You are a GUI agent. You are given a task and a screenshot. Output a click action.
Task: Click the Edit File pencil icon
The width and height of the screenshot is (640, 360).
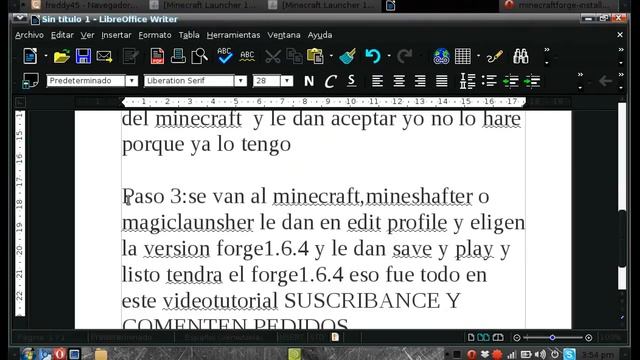[x=131, y=56]
